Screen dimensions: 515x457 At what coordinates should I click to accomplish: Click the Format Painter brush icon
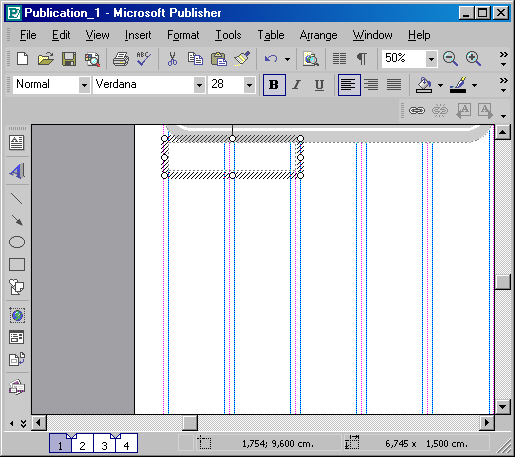242,59
